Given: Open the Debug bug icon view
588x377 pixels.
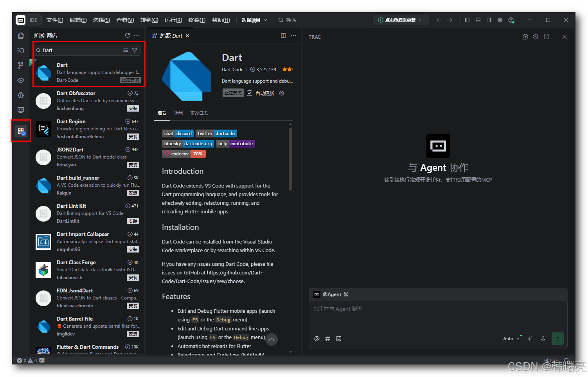Looking at the screenshot, I should click(x=21, y=95).
